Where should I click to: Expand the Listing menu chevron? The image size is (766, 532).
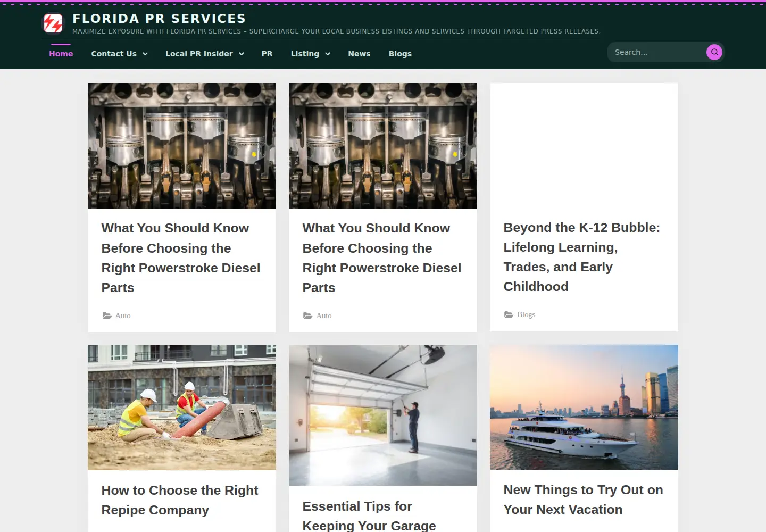(328, 54)
